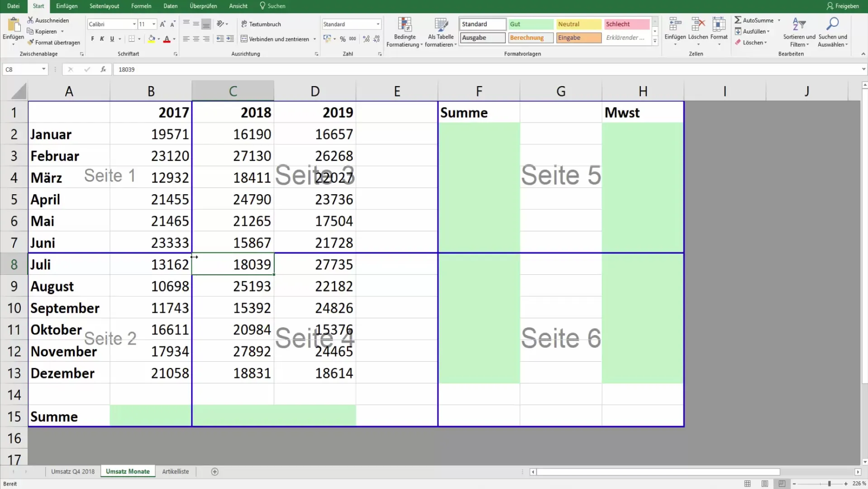Add a new sheet with plus icon

[215, 472]
